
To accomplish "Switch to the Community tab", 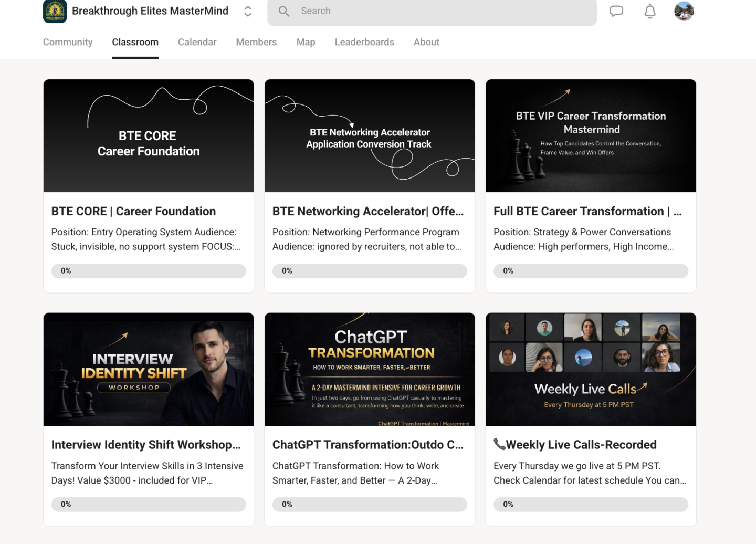I will pos(68,42).
